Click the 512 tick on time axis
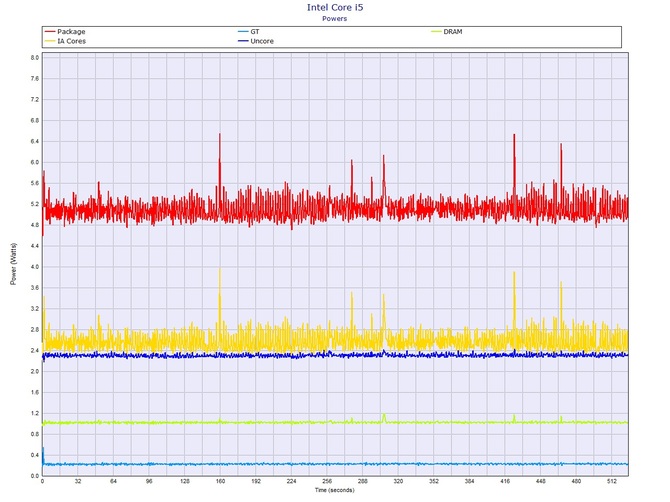 (x=612, y=481)
